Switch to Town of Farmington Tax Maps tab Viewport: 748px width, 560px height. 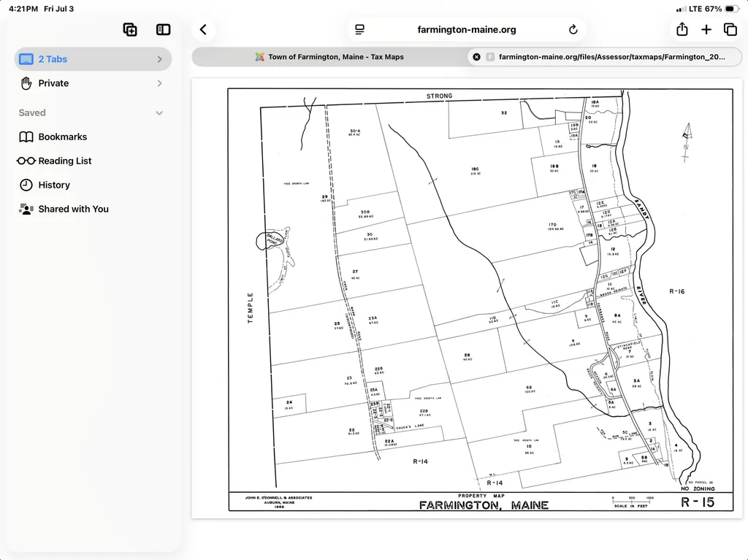pos(329,57)
